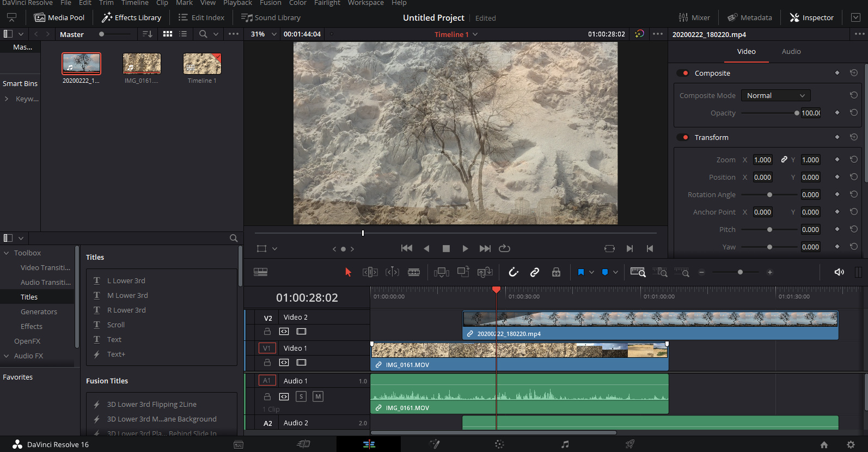Add a blue marker on the timeline

coord(605,272)
